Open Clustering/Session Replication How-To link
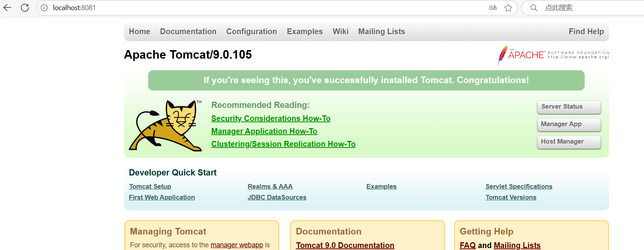 pos(283,144)
